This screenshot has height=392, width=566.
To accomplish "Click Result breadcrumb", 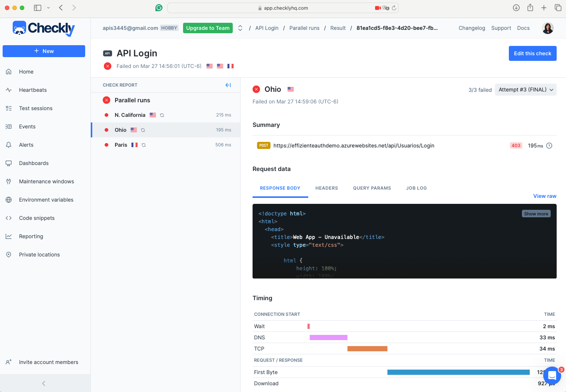I will [x=338, y=28].
